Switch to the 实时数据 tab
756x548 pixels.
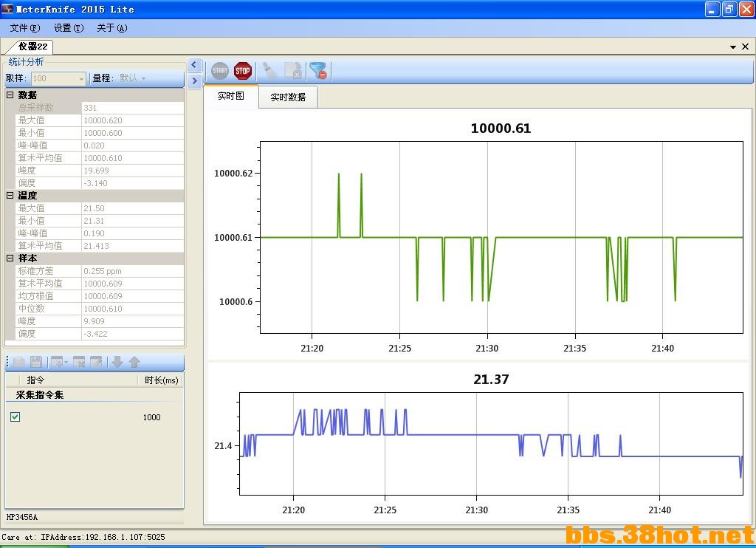point(288,97)
